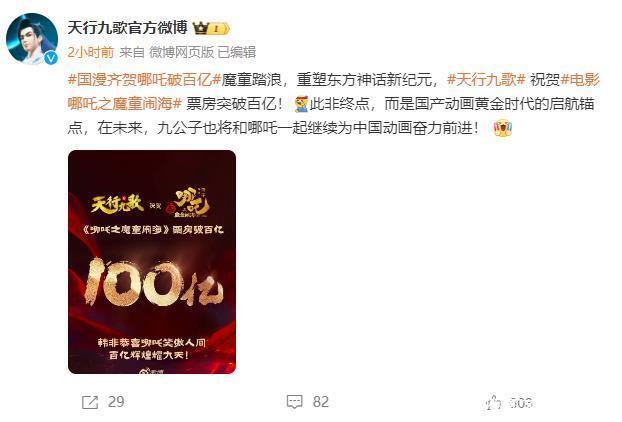This screenshot has height=422, width=622.
Task: Click the saluting emoji after 票房突破百亿
Action: (301, 105)
